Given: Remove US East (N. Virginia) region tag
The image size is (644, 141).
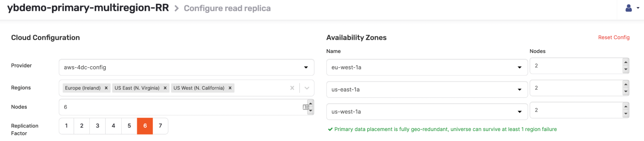Looking at the screenshot, I should pyautogui.click(x=165, y=88).
